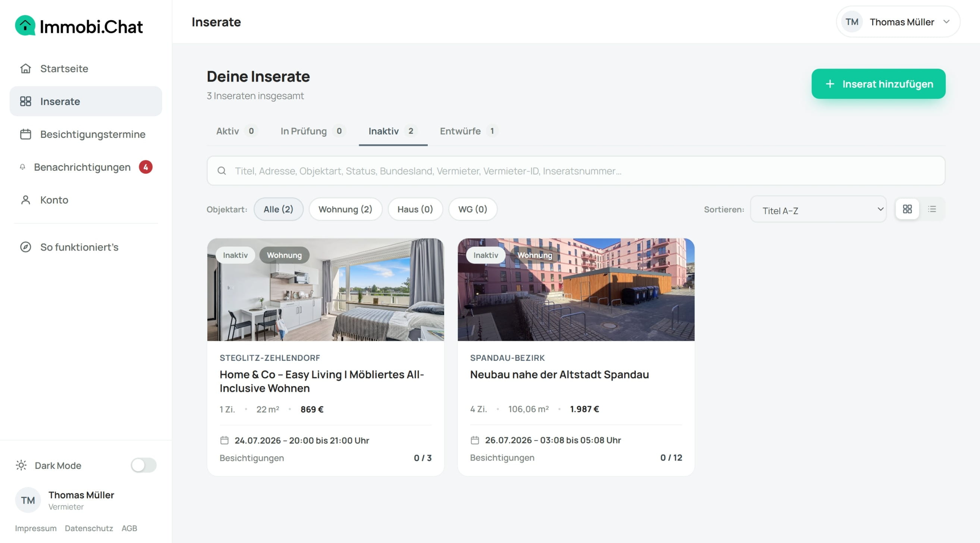The height and width of the screenshot is (543, 980).
Task: Click the price 1.987 €
Action: 584,409
